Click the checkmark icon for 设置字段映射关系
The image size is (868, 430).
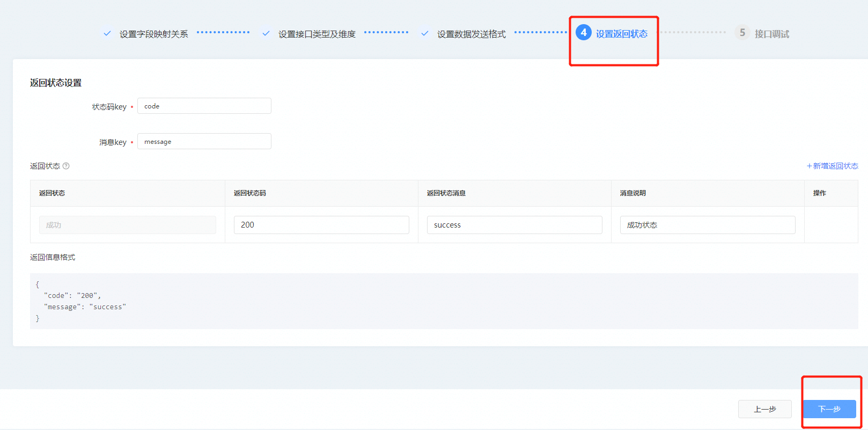107,33
